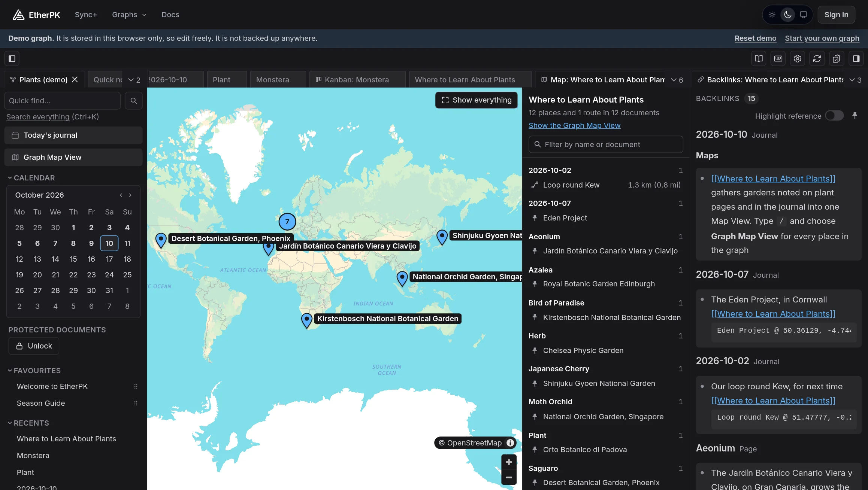Click the Quick find input field
The height and width of the screenshot is (490, 868).
pos(62,101)
